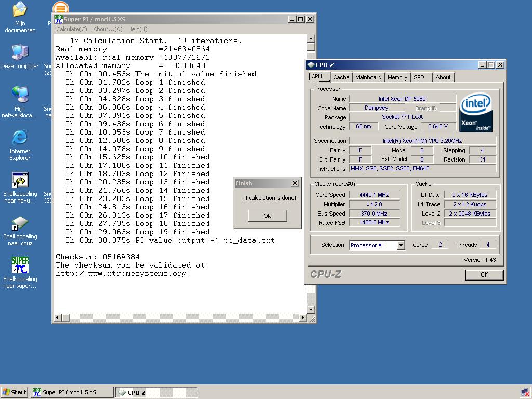The width and height of the screenshot is (532, 399).
Task: Switch to the Mainboard tab
Action: pyautogui.click(x=368, y=77)
